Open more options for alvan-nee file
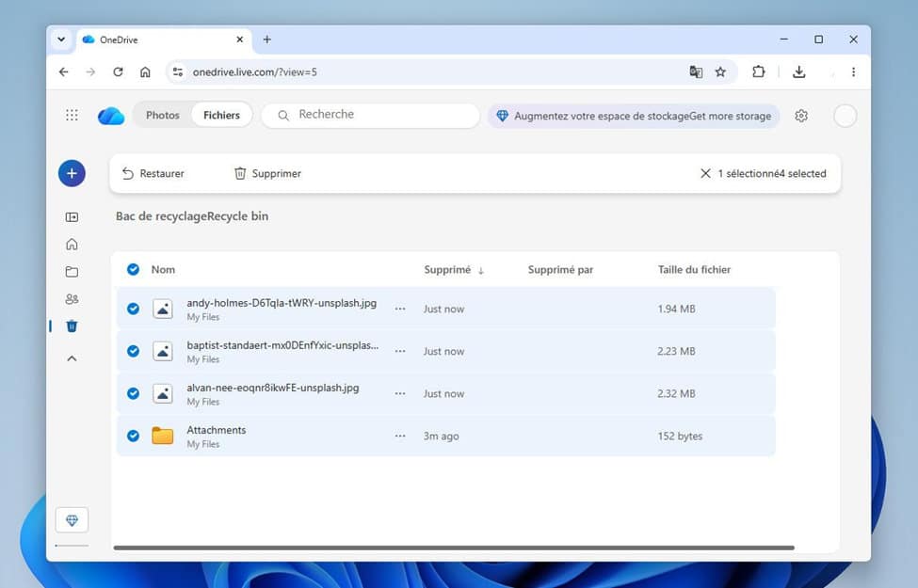The height and width of the screenshot is (588, 918). pyautogui.click(x=400, y=393)
